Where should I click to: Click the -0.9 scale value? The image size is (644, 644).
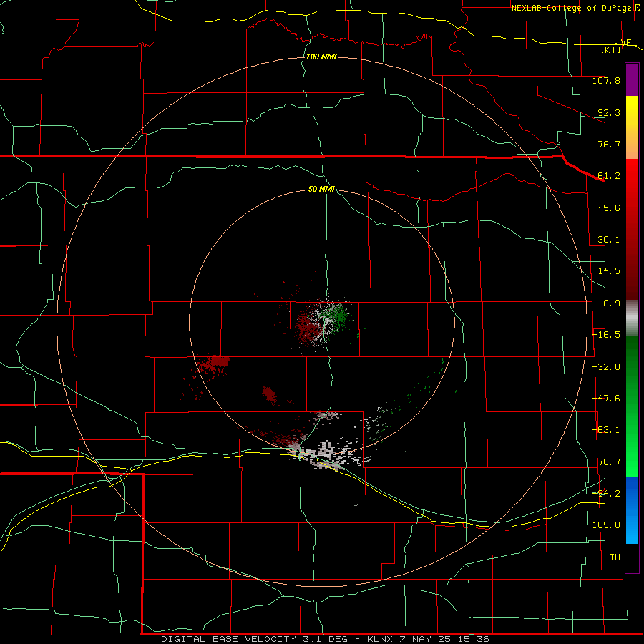pos(609,303)
